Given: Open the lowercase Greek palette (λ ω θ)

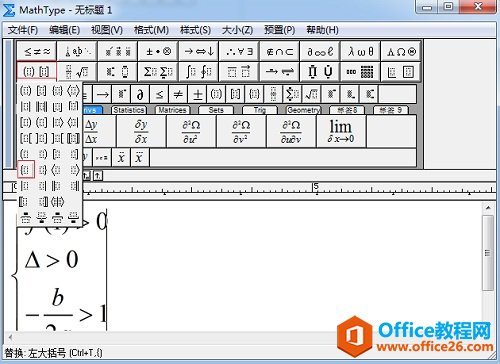Looking at the screenshot, I should point(360,52).
